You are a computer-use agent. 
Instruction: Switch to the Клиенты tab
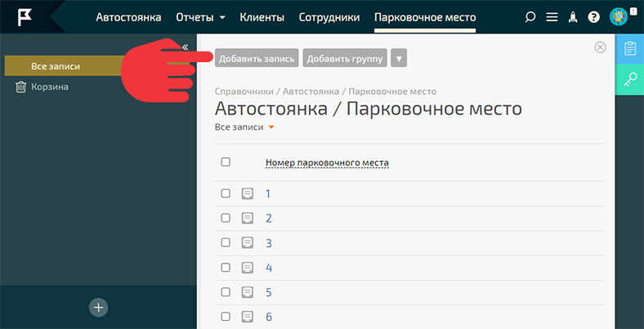262,17
